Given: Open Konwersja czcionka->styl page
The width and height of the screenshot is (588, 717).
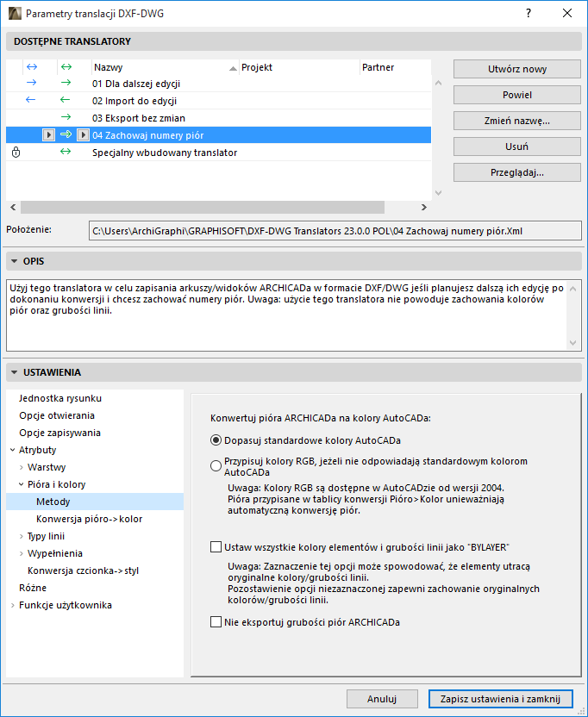Looking at the screenshot, I should 84,570.
